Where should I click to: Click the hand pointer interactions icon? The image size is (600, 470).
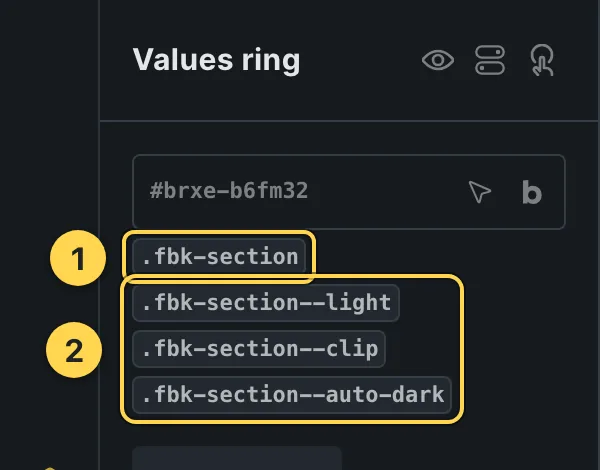point(542,60)
